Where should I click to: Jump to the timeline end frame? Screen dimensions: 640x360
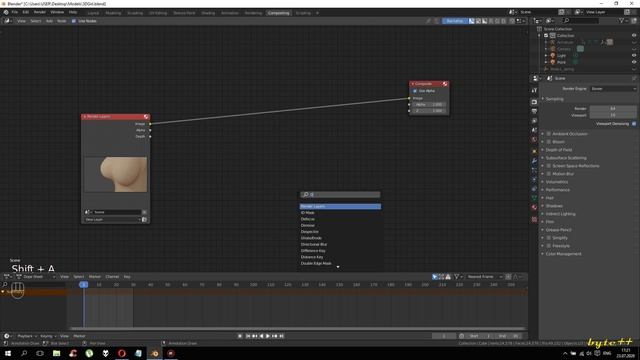tap(282, 336)
